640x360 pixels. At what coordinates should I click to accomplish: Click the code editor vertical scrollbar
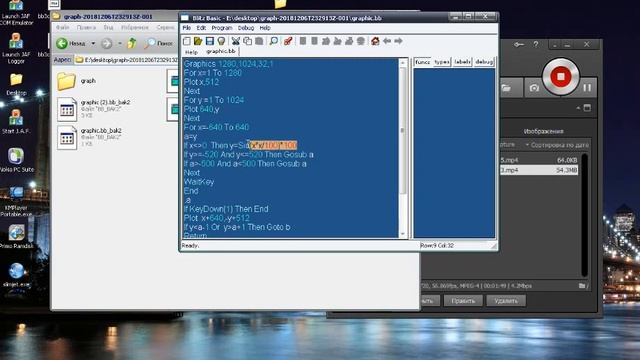[402, 131]
